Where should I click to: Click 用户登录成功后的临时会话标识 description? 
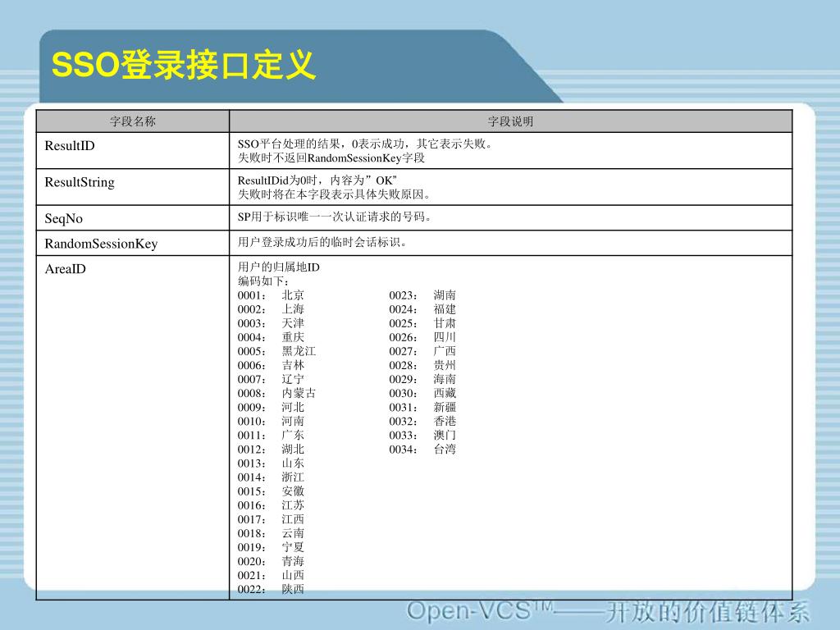click(x=322, y=242)
